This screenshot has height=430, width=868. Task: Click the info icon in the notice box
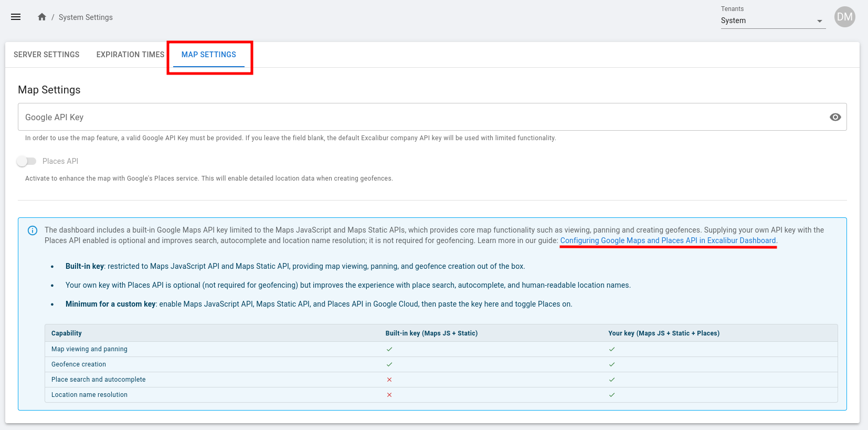(33, 230)
